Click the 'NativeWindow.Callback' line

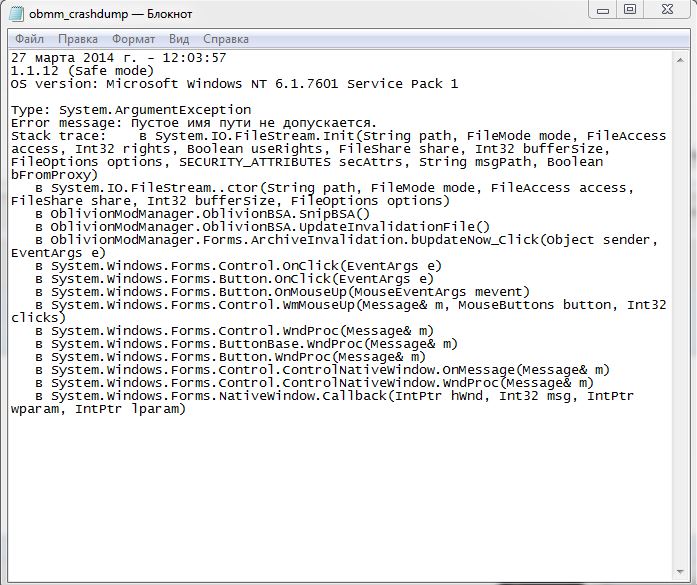click(x=334, y=395)
